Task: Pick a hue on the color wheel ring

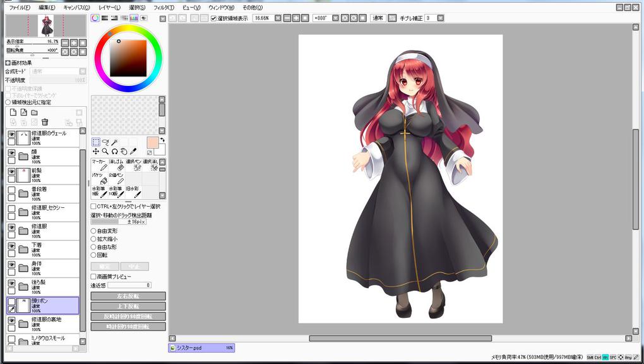Action: click(x=128, y=28)
